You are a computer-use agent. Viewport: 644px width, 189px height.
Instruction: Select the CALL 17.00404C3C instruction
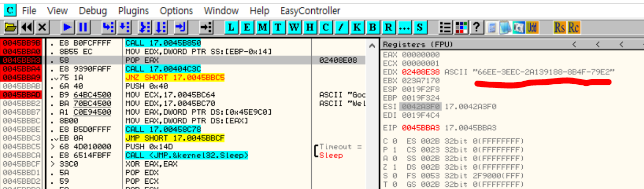coord(163,69)
